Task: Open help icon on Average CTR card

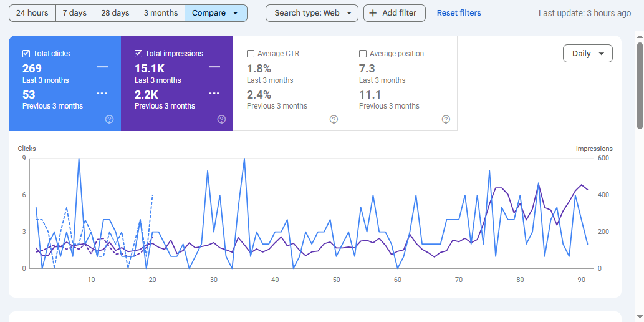Action: pyautogui.click(x=334, y=119)
